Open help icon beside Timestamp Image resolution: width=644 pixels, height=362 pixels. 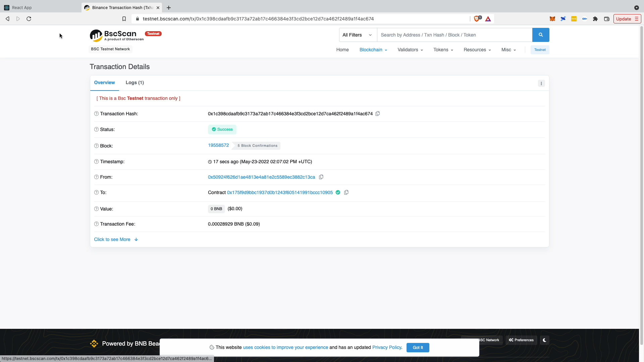coord(96,162)
